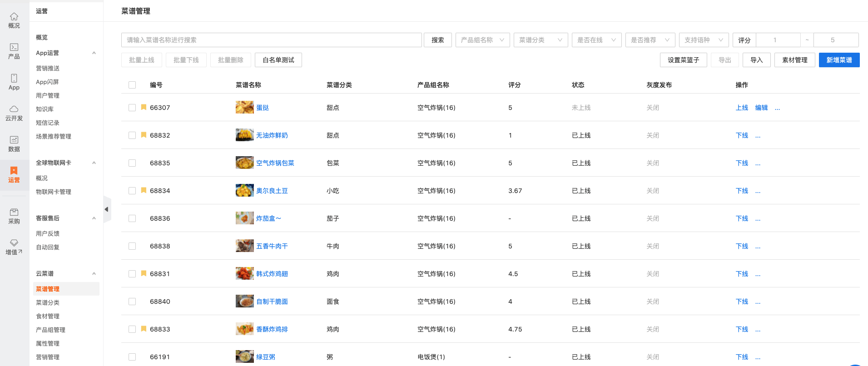The width and height of the screenshot is (868, 366).
Task: Click the maximum 评分 field showing 5
Action: pos(836,40)
